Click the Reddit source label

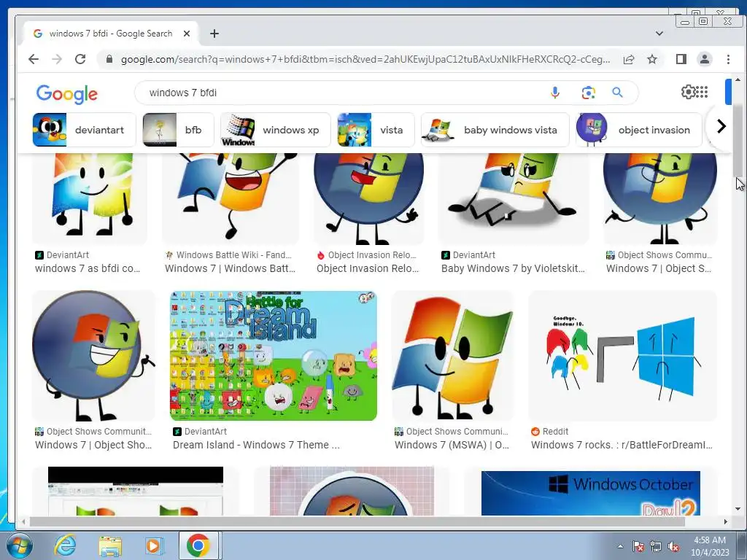(555, 432)
